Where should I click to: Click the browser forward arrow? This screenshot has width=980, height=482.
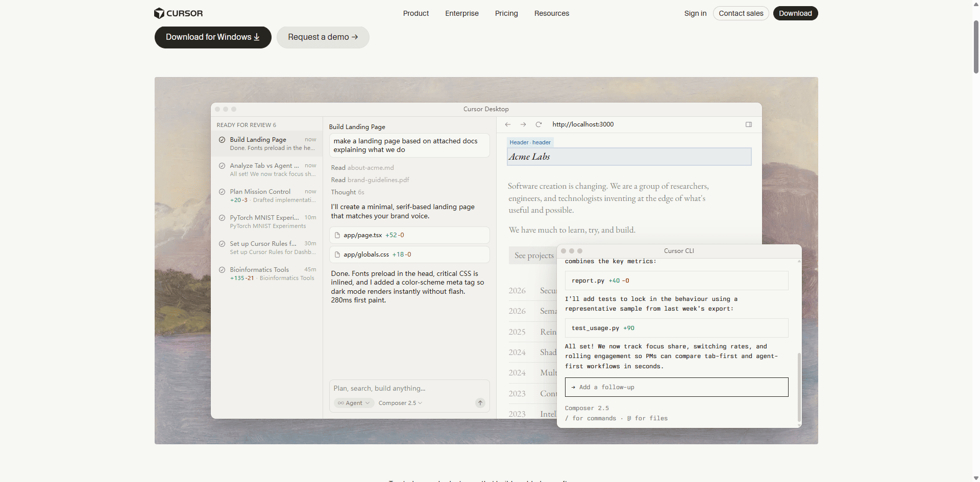point(523,124)
